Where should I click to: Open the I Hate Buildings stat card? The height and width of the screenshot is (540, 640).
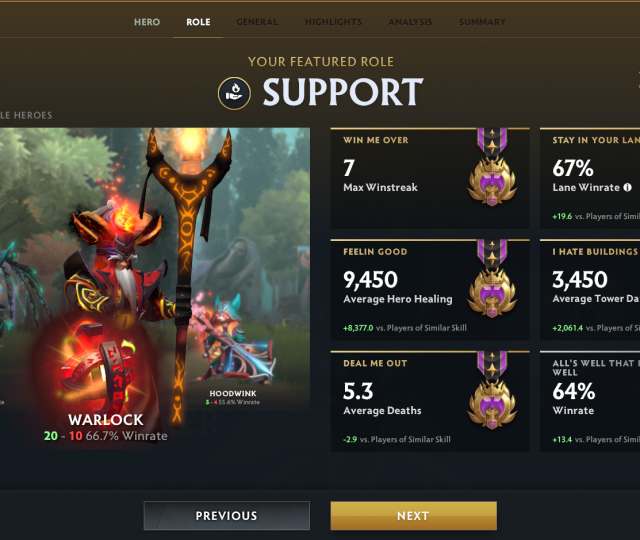pos(590,290)
